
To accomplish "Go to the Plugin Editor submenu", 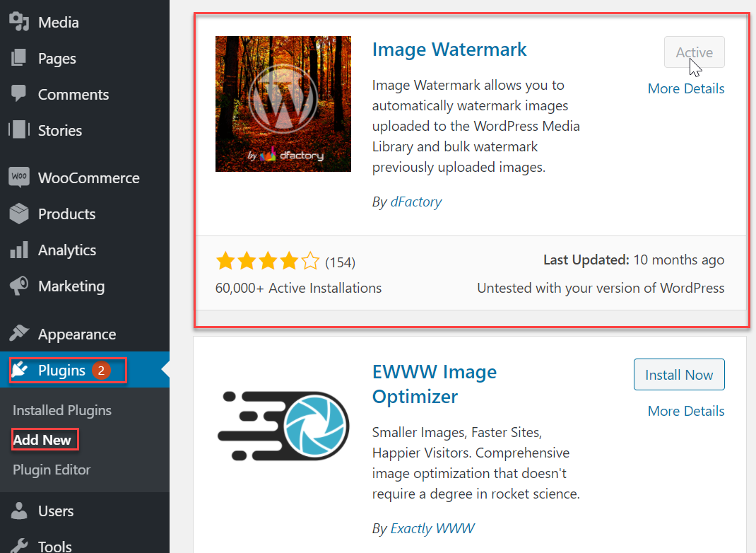I will (x=52, y=470).
